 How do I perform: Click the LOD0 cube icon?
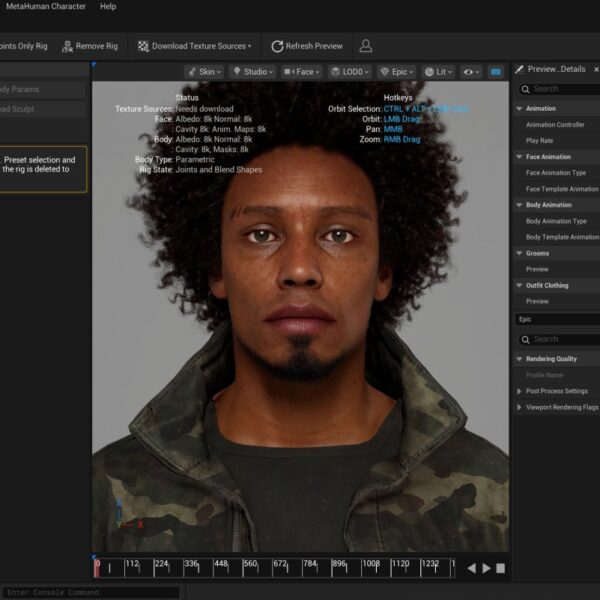tap(336, 72)
